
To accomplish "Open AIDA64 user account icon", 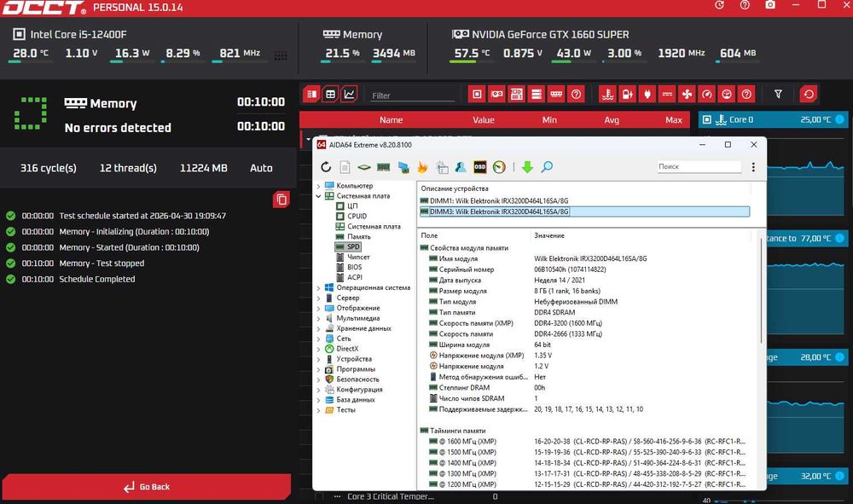I will coord(461,167).
